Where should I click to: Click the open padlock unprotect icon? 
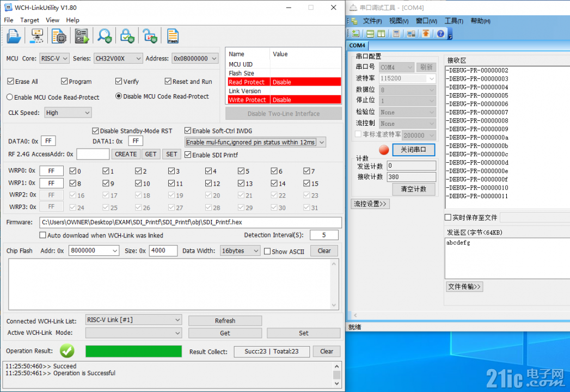pos(150,36)
